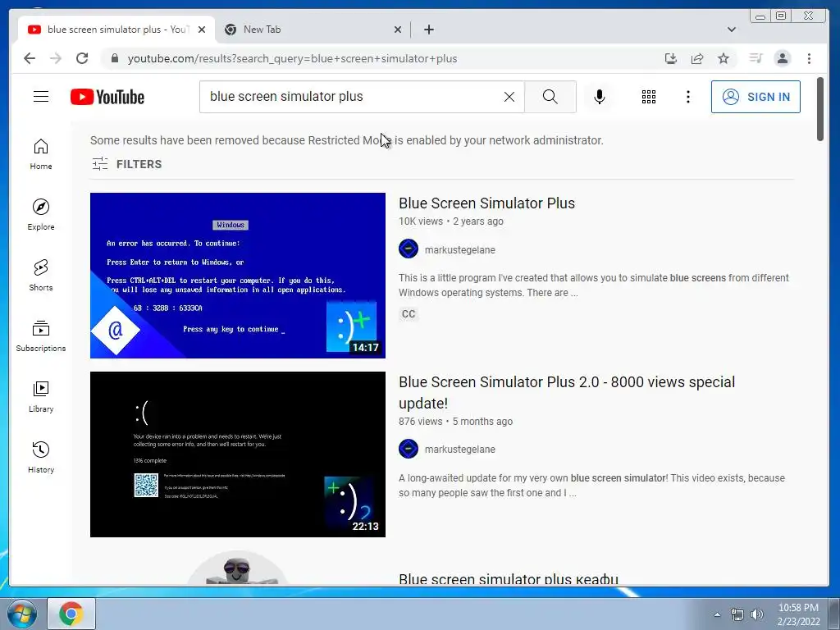Click the SIGN IN button
The width and height of the screenshot is (840, 630).
[x=756, y=97]
